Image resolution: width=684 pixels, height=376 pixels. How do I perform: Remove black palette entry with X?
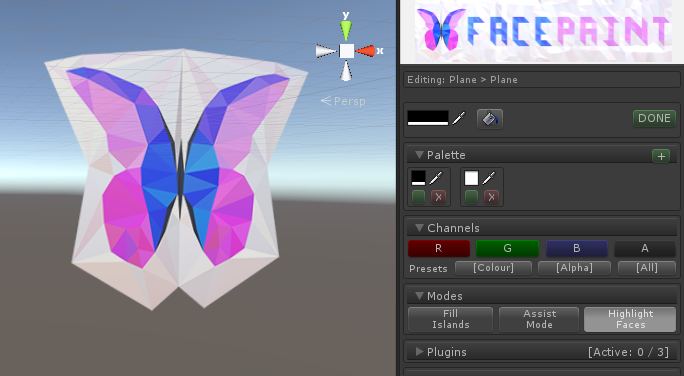438,197
